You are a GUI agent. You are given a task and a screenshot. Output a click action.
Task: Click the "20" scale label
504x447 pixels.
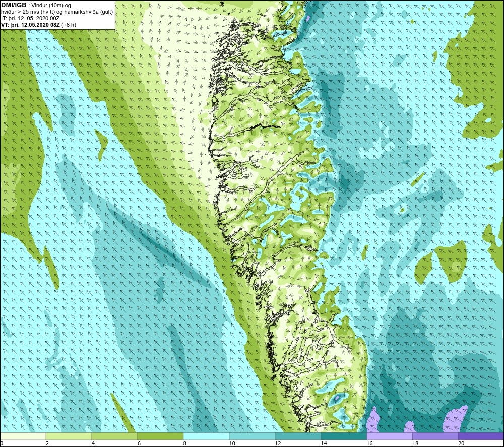461,443
